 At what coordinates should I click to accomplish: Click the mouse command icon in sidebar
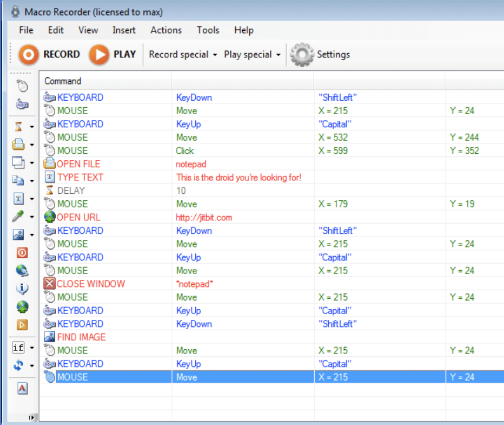point(22,86)
